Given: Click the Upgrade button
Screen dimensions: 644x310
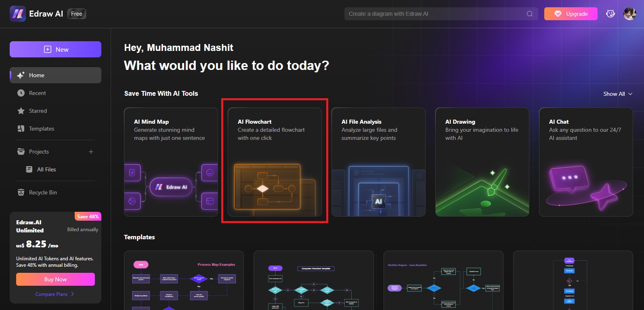Looking at the screenshot, I should (x=571, y=14).
